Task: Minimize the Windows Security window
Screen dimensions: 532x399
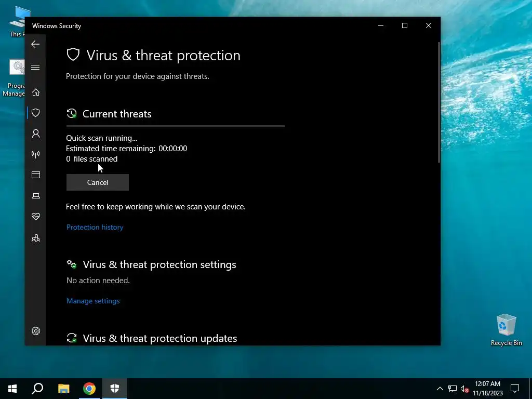Action: pyautogui.click(x=381, y=26)
